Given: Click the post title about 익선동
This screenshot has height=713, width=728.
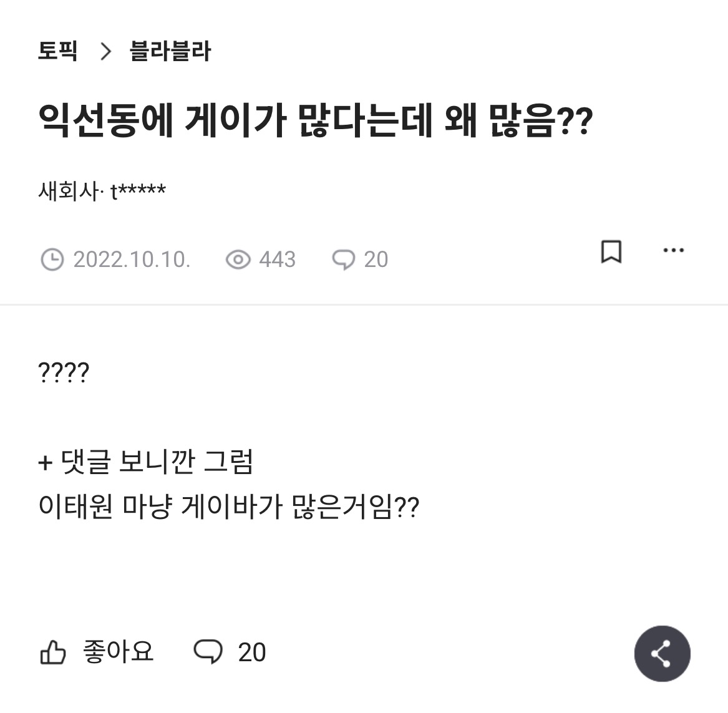Looking at the screenshot, I should point(315,122).
